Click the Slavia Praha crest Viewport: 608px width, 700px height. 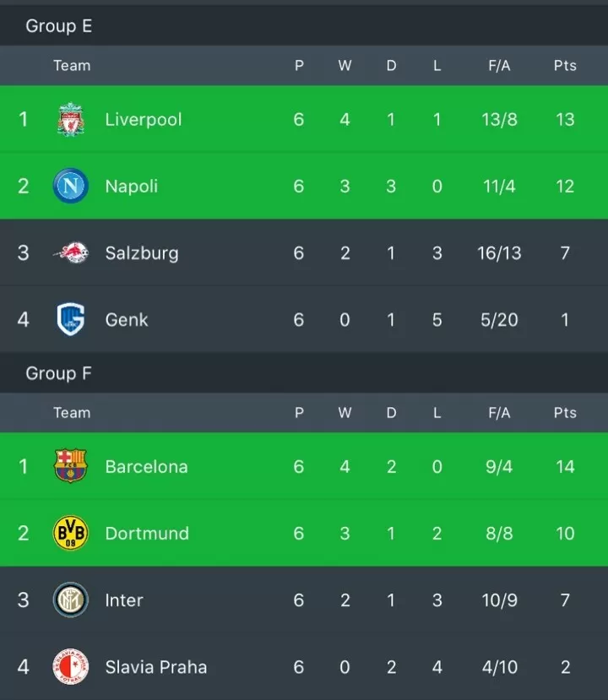pos(71,666)
